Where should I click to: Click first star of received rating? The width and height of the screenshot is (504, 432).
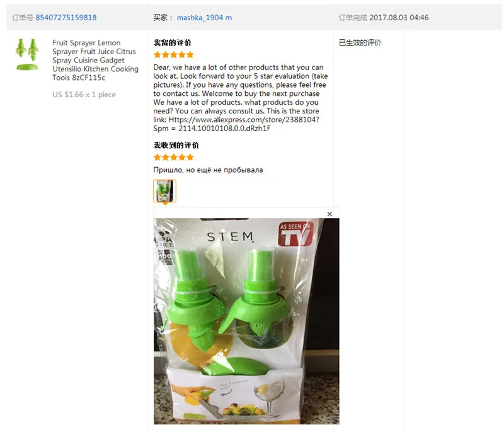point(157,157)
